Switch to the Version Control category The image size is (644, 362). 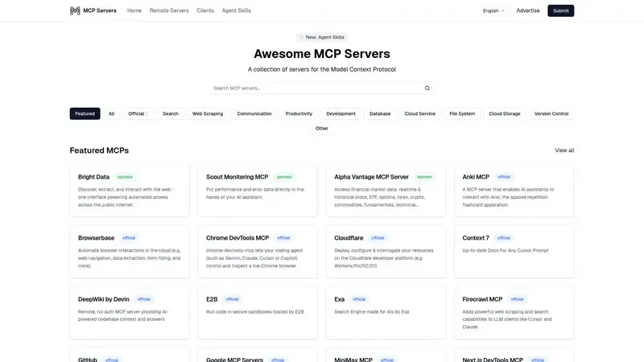click(551, 113)
